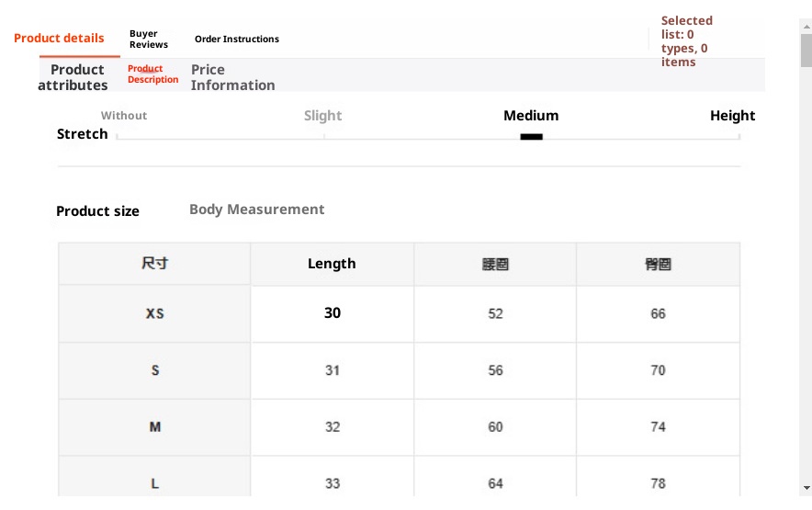Open the Product details tab
812x510 pixels.
point(59,39)
